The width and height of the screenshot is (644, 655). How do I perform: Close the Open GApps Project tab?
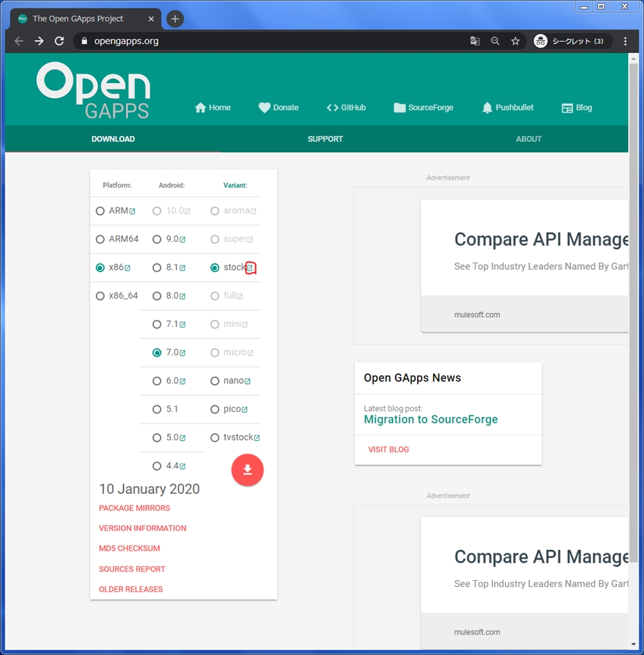[151, 19]
